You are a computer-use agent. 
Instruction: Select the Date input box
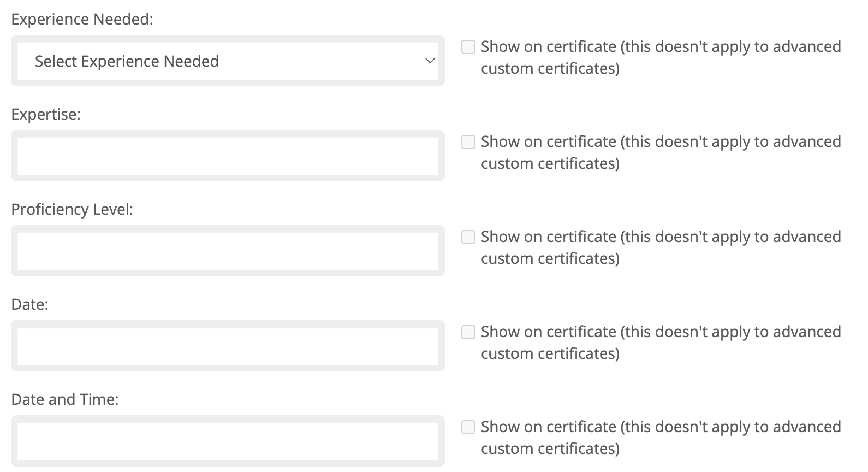tap(227, 346)
